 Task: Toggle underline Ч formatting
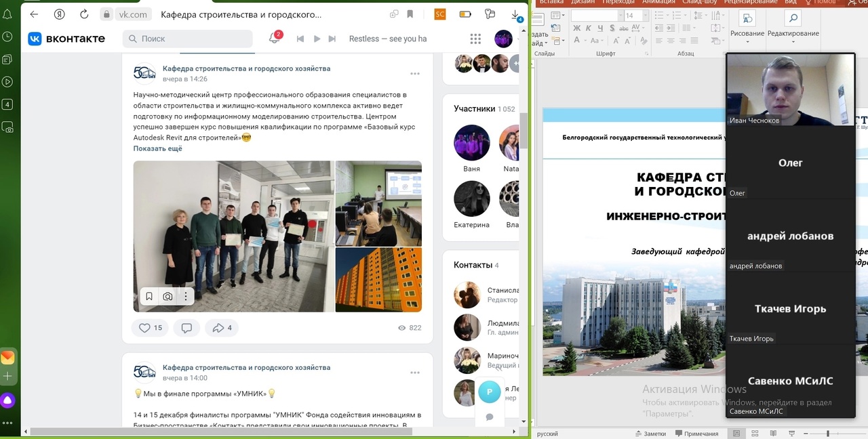[601, 28]
